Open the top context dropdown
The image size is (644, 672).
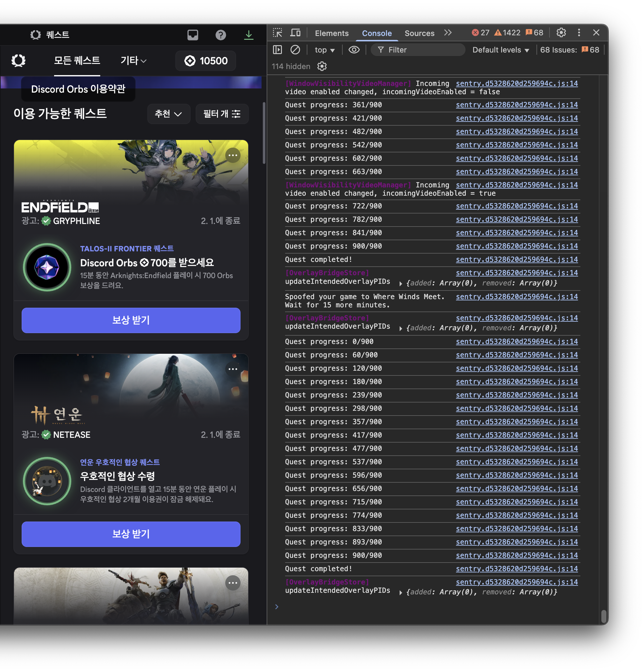325,50
